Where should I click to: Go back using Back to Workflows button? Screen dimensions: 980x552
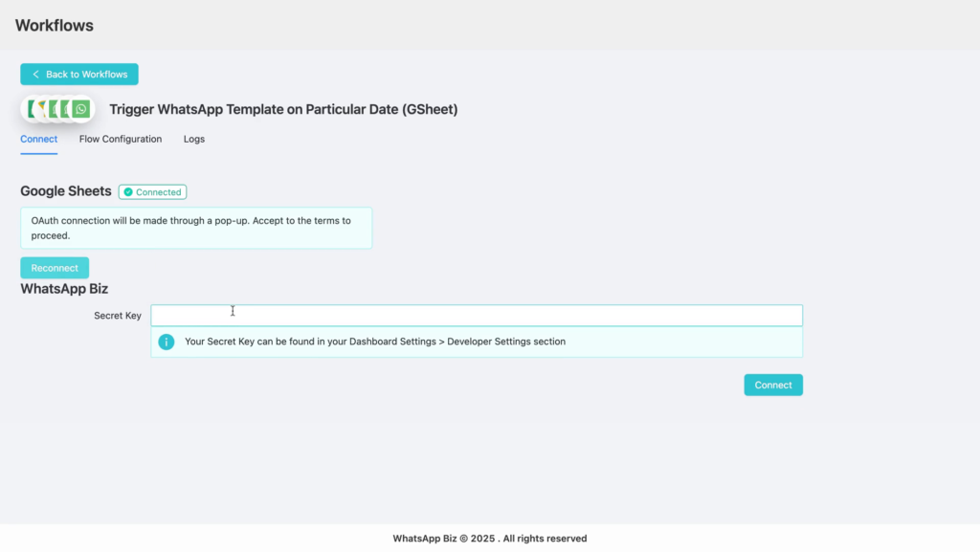click(79, 75)
